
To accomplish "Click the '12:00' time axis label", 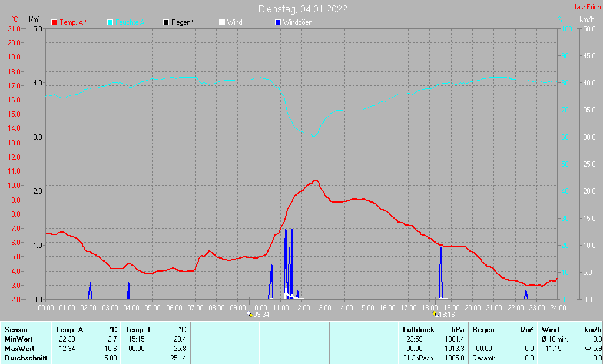I will [302, 308].
